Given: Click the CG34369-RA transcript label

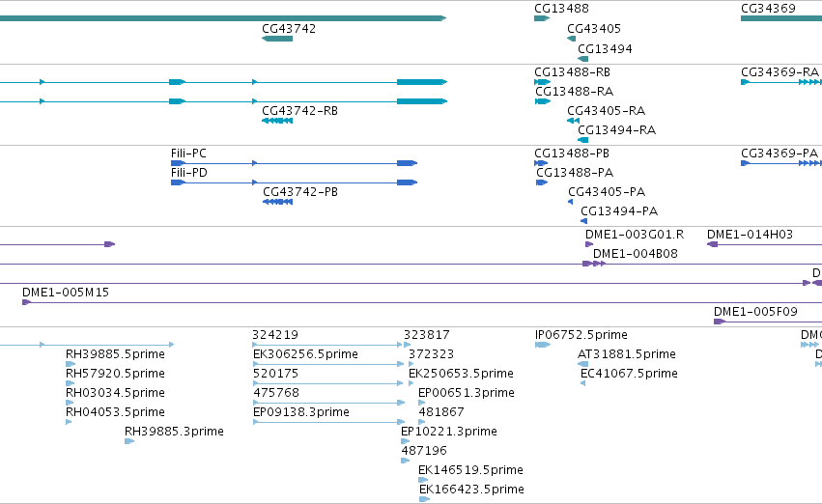Looking at the screenshot, I should (779, 72).
